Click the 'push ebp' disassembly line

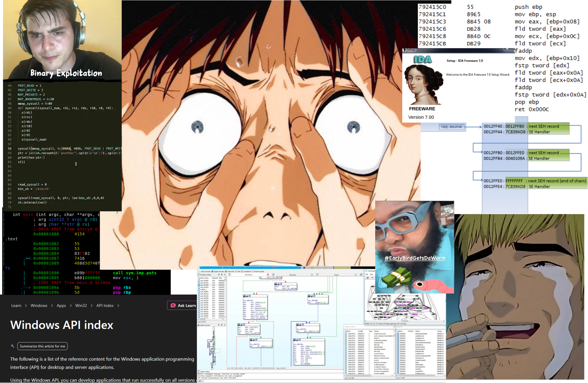528,7
